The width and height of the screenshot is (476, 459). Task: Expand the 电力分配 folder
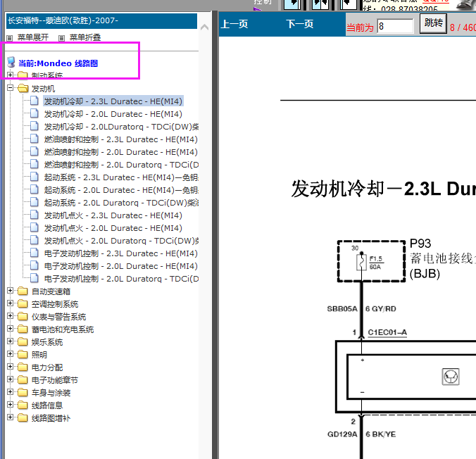click(10, 367)
